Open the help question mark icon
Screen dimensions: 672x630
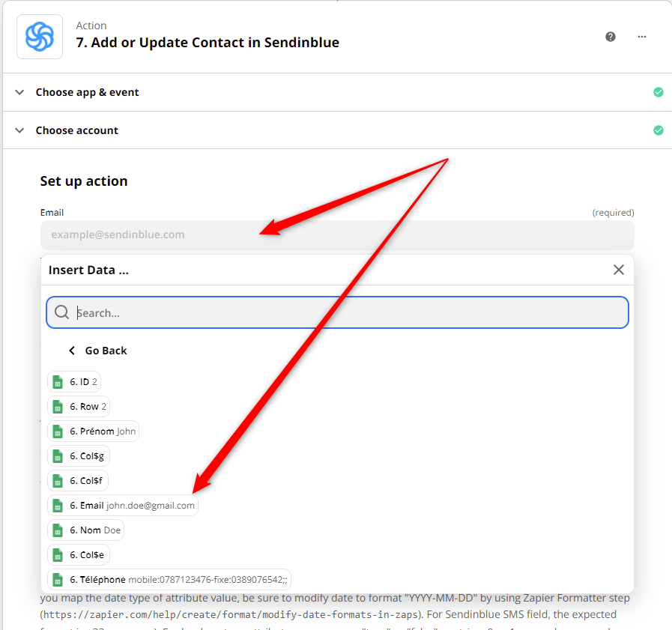[x=611, y=37]
